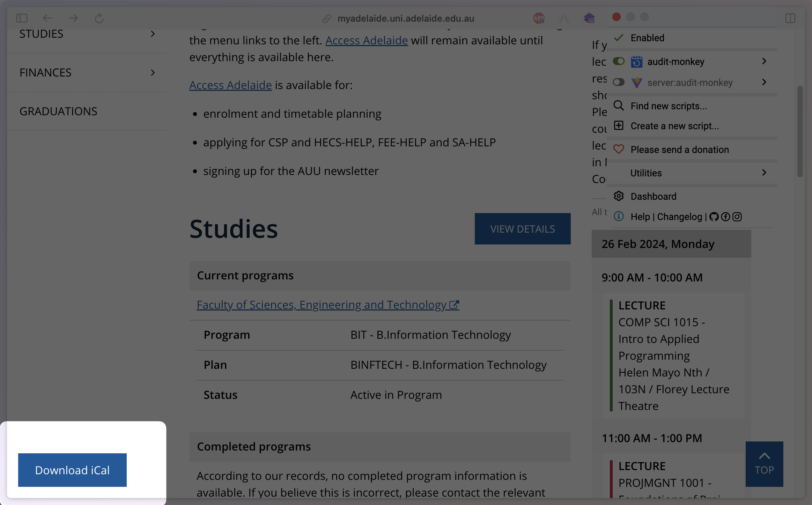Click the page vertical scrollbar thumb

(x=800, y=131)
